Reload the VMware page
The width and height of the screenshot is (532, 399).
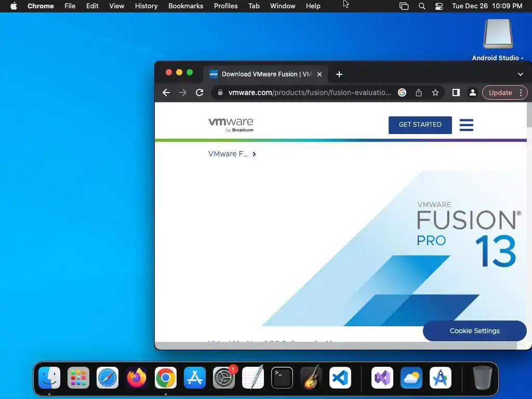coord(199,92)
